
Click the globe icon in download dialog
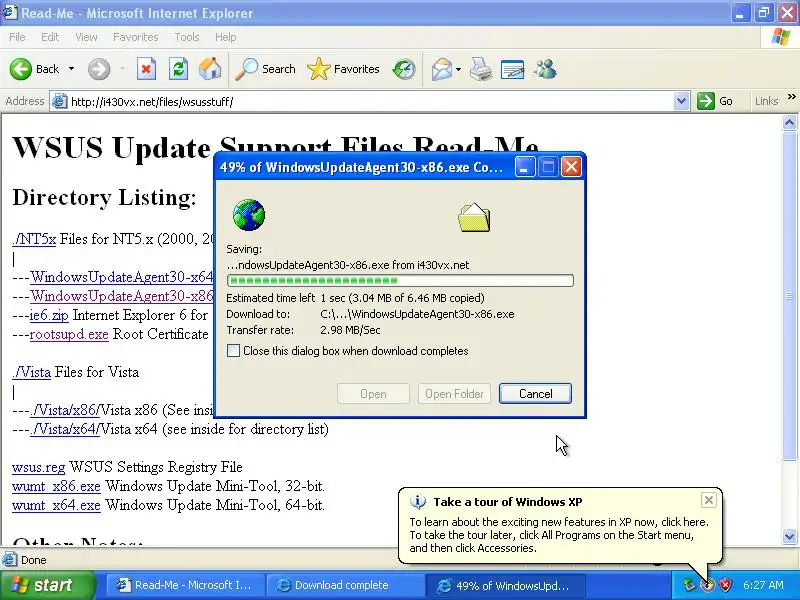(249, 215)
